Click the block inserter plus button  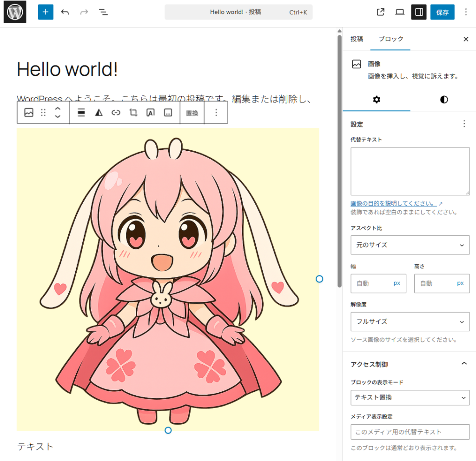coord(46,12)
